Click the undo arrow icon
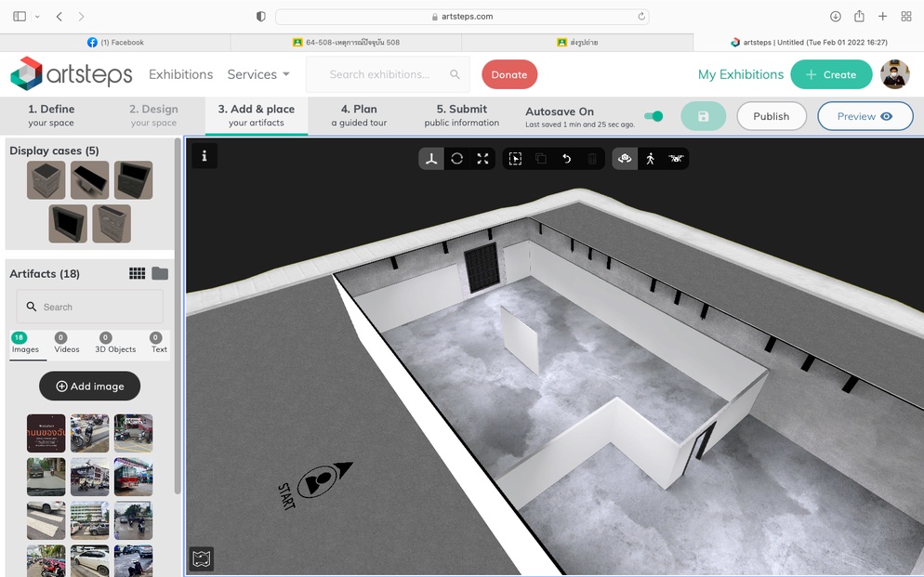The width and height of the screenshot is (924, 577). (566, 159)
